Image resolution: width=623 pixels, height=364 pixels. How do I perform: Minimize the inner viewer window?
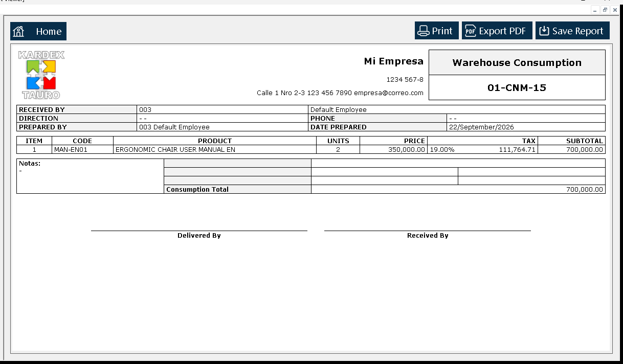(x=595, y=10)
